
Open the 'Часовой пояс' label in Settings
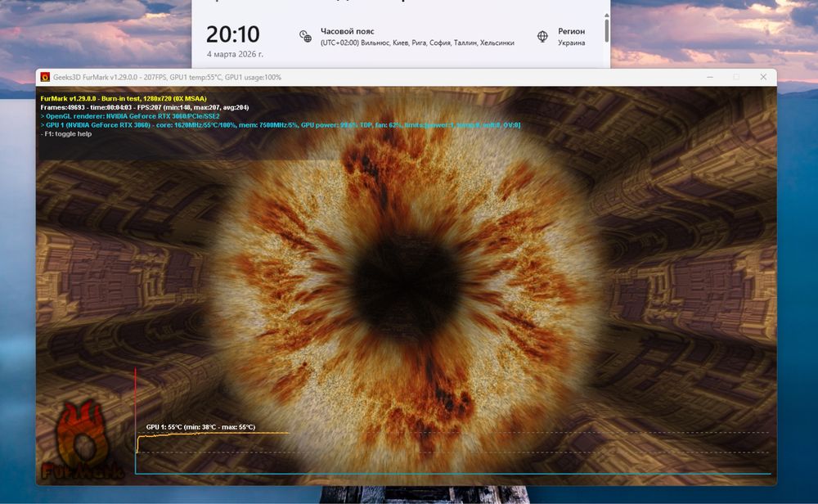(348, 31)
